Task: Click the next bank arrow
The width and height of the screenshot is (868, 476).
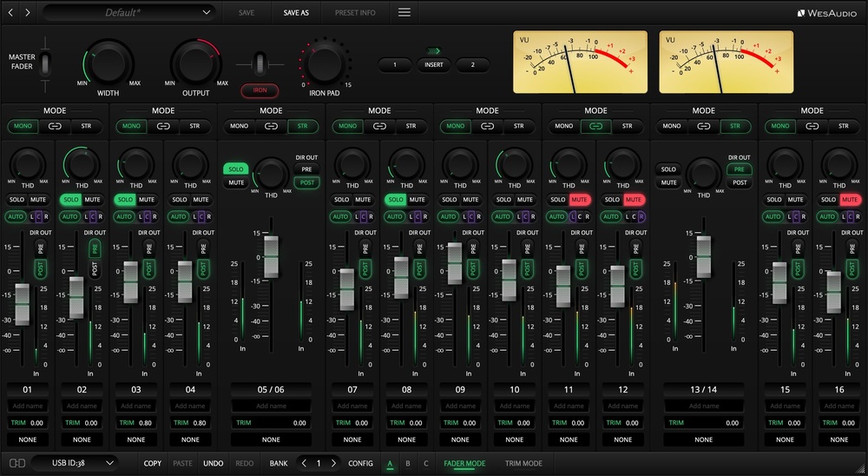Action: tap(333, 464)
